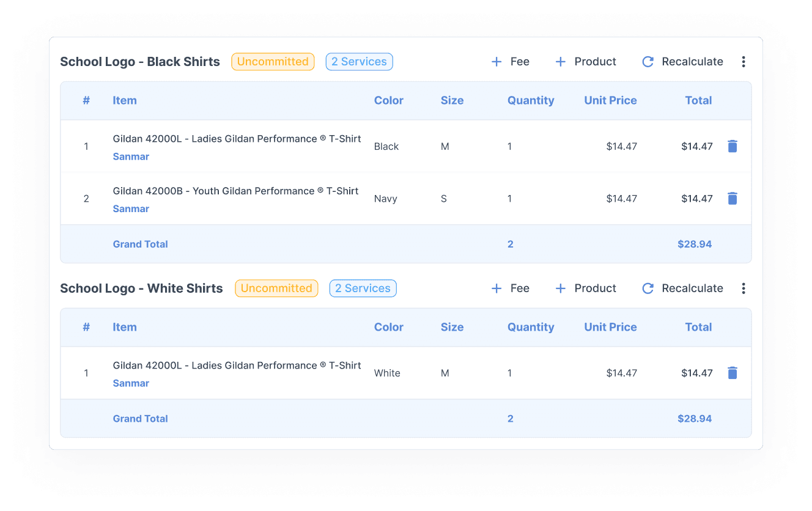Screen dimensions: 812x511
Task: Open more options for White Shirts section
Action: pyautogui.click(x=743, y=289)
